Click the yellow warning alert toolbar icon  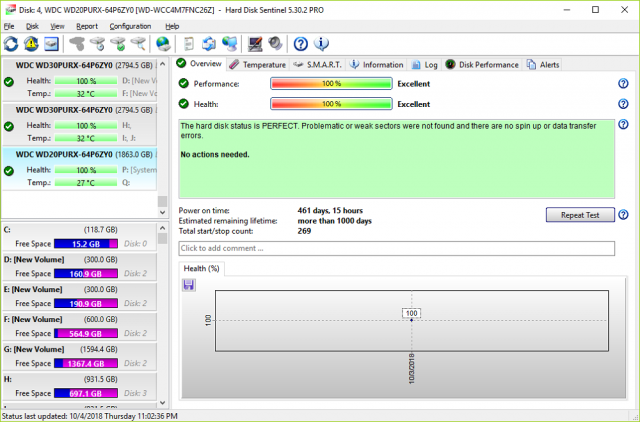31,44
